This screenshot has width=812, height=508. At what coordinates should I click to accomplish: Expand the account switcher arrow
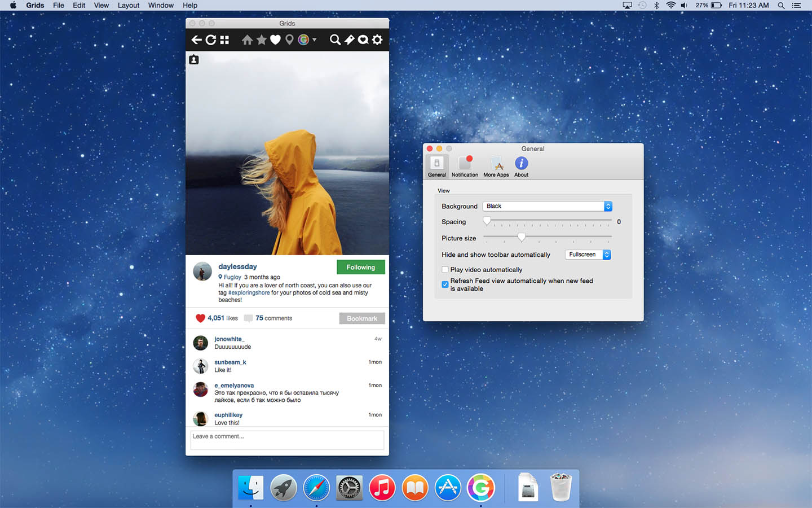[x=314, y=40]
